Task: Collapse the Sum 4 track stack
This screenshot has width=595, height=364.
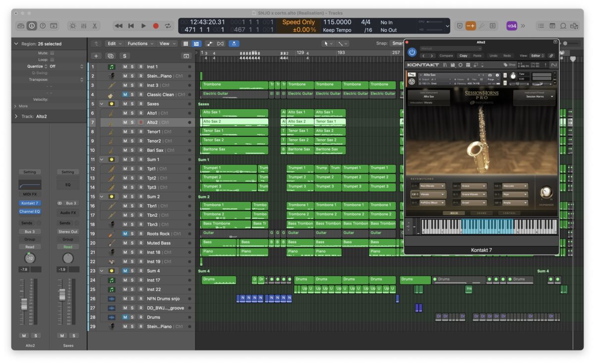Action: (102, 271)
